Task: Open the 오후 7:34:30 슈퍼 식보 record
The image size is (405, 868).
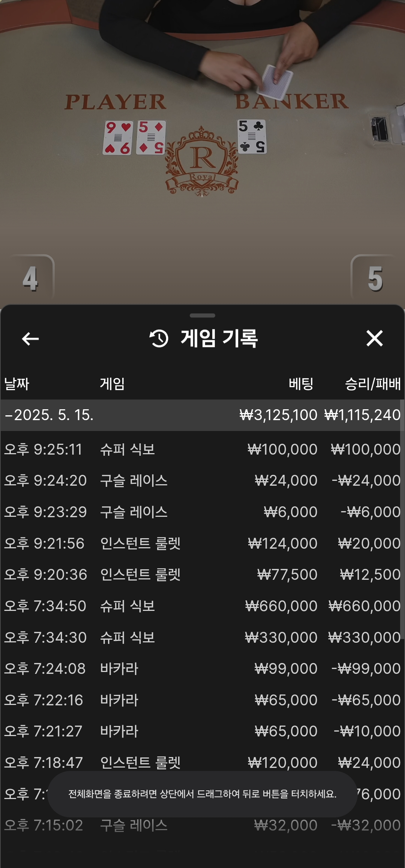Action: 202,637
